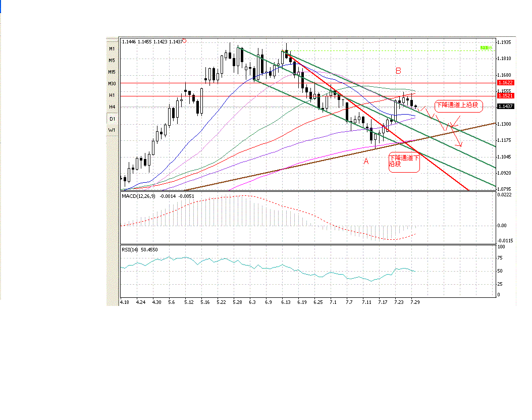Switch to W1 weekly timeframe
The width and height of the screenshot is (532, 420).
click(x=112, y=130)
